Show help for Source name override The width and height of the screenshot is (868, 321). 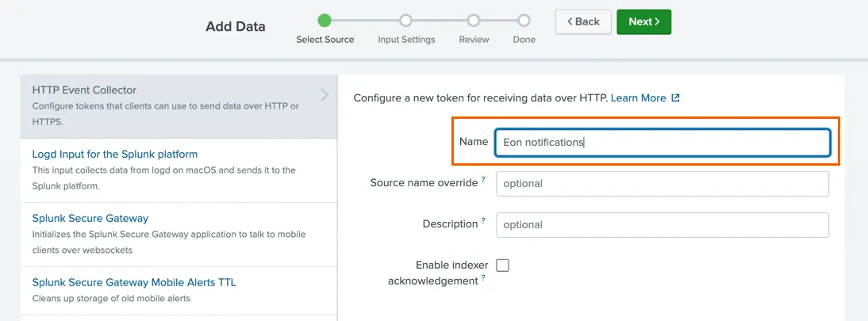click(x=483, y=180)
